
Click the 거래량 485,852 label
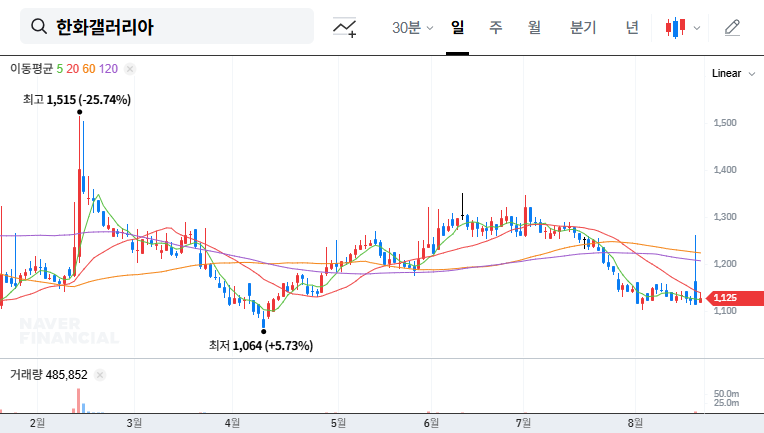[x=49, y=375]
